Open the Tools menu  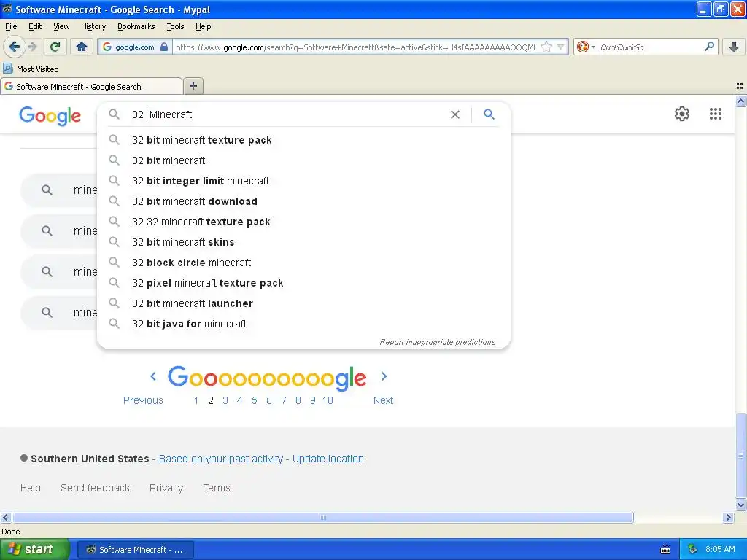click(175, 26)
